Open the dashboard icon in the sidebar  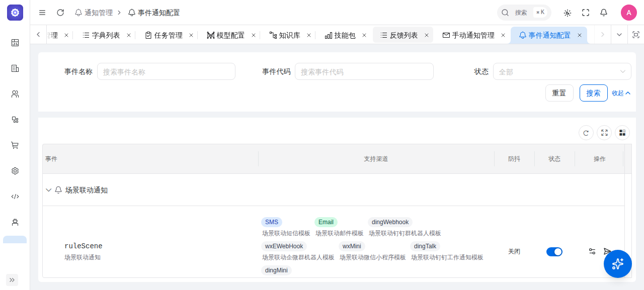[15, 43]
